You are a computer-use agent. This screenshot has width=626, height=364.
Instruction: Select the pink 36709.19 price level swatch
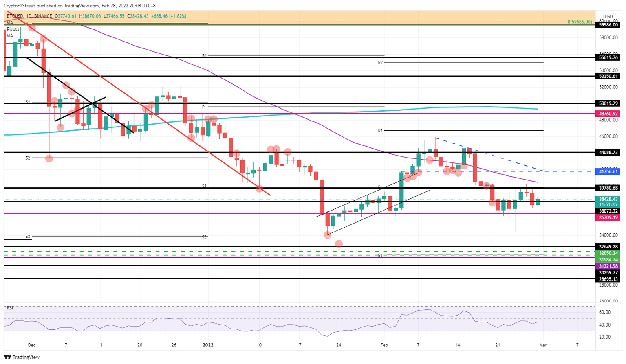pos(608,218)
